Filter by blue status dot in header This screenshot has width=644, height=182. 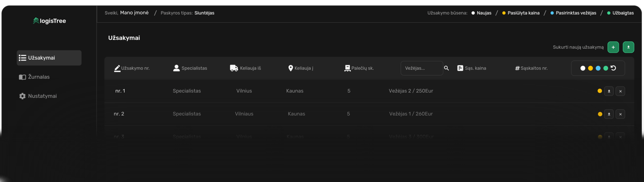click(598, 68)
